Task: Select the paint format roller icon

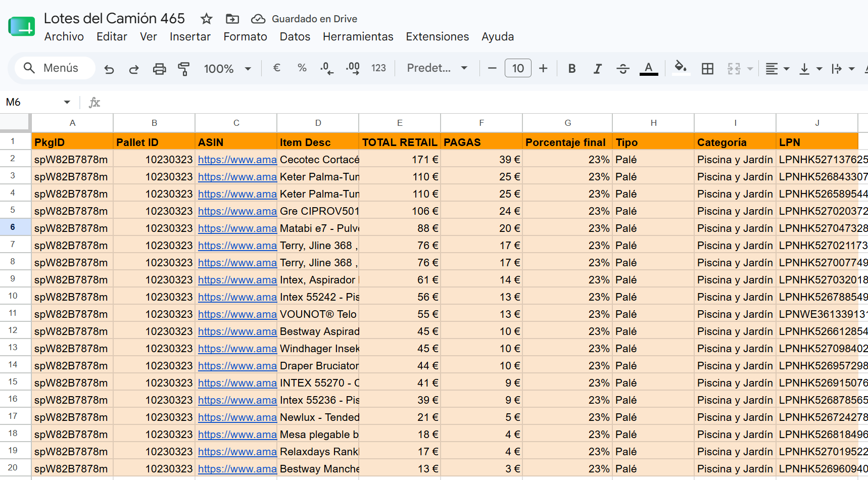Action: coord(184,69)
